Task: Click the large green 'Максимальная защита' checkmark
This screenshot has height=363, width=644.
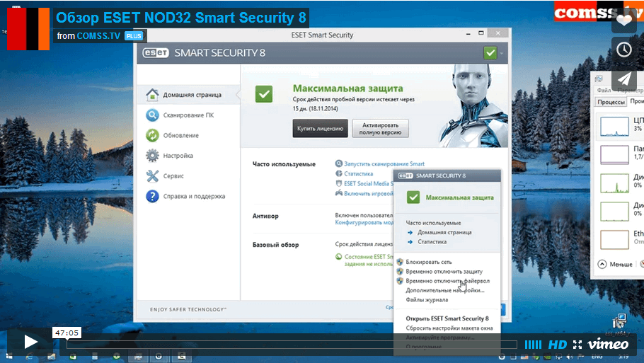Action: pos(264,94)
